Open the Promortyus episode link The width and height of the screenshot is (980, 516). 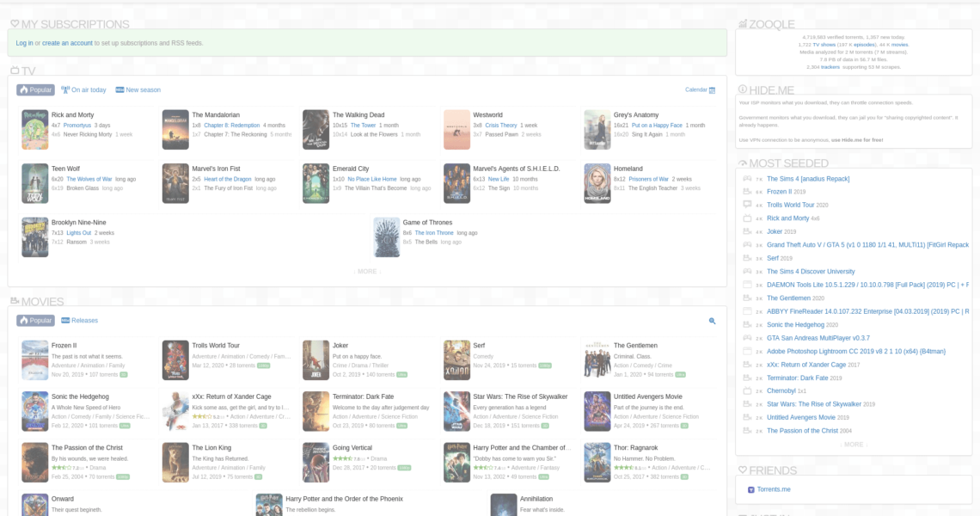point(77,126)
